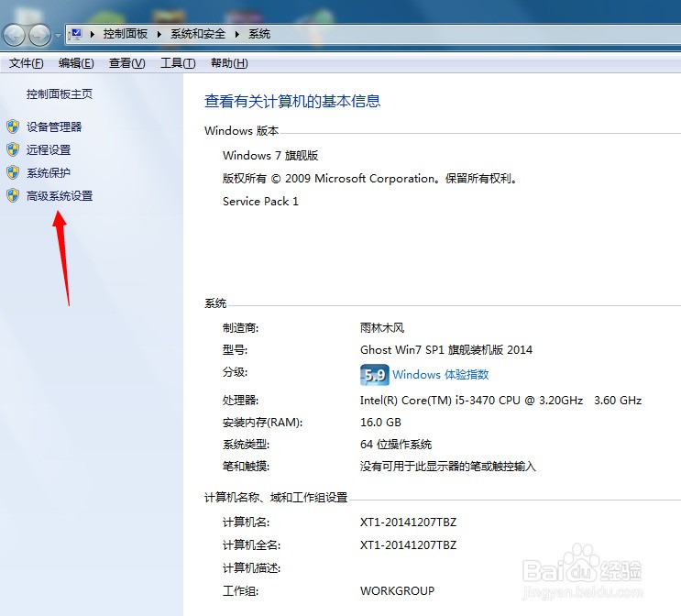Click the computer icon in address bar

[x=76, y=34]
